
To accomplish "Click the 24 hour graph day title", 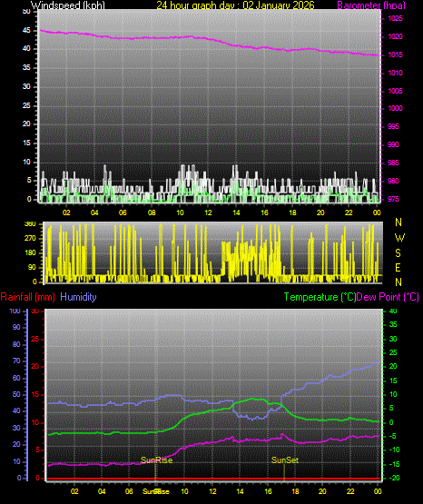I will click(235, 5).
